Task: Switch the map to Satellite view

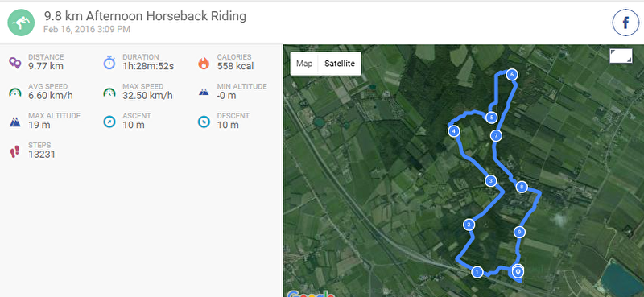Action: 340,64
